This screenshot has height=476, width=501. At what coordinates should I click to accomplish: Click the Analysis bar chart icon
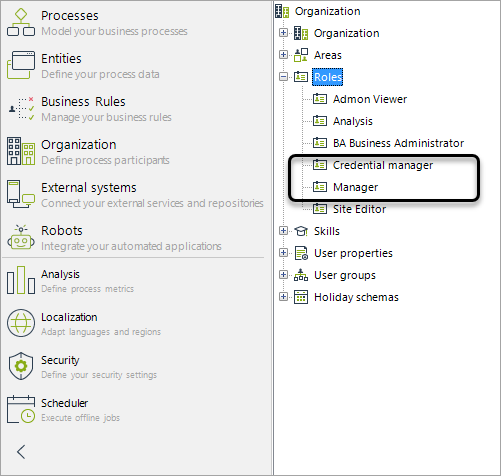point(21,280)
